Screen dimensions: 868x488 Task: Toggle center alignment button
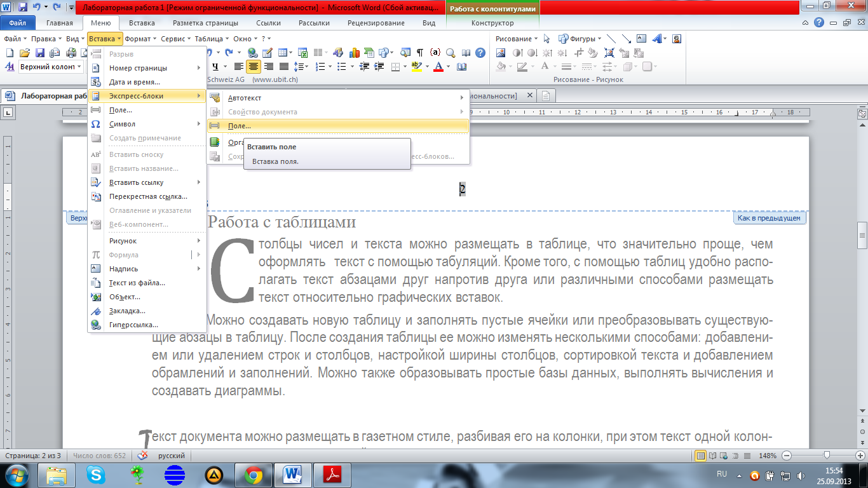click(253, 66)
